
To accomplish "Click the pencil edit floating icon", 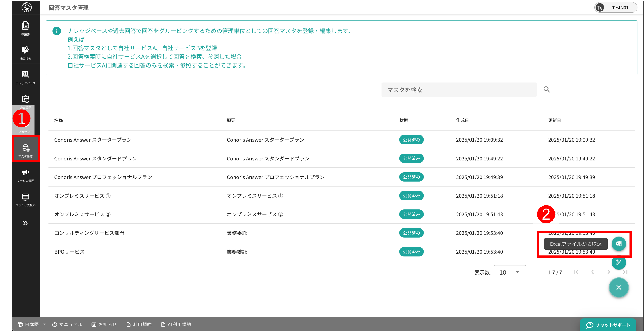I will click(x=619, y=263).
